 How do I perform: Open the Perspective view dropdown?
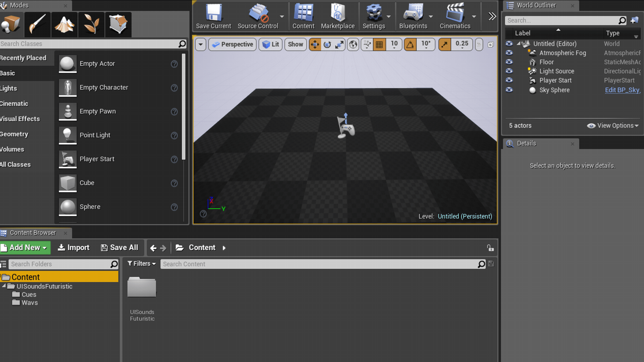[x=232, y=44]
